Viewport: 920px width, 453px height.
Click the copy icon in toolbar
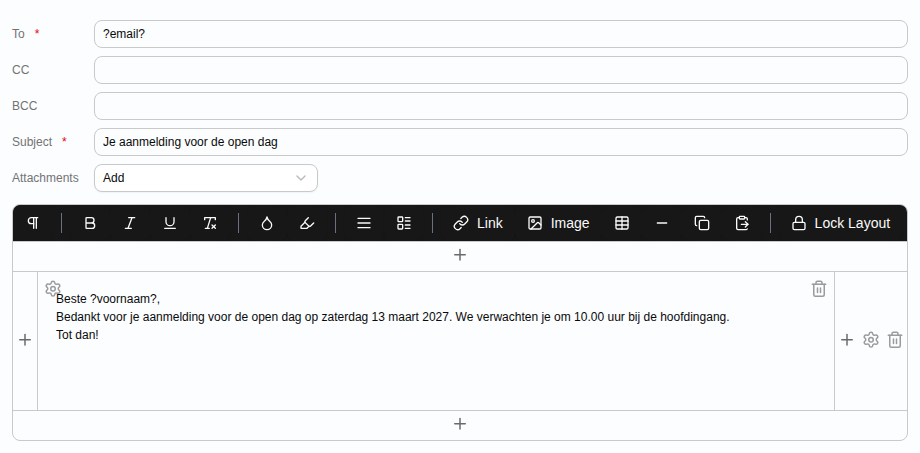click(x=702, y=223)
